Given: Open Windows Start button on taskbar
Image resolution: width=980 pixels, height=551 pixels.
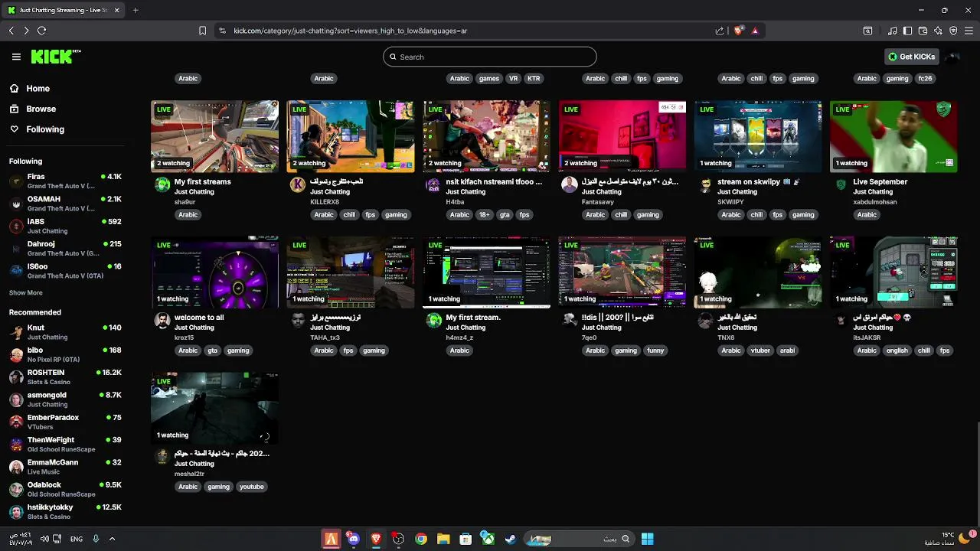Looking at the screenshot, I should point(647,539).
